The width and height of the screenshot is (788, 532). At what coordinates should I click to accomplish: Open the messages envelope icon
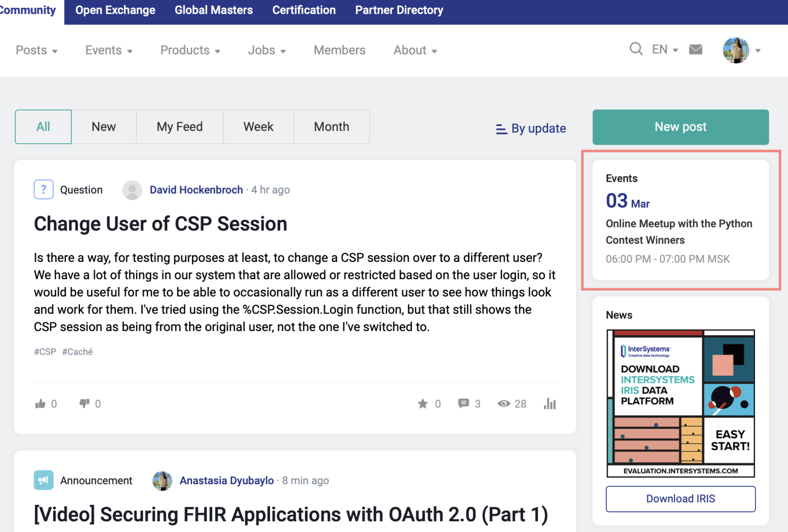click(x=695, y=49)
